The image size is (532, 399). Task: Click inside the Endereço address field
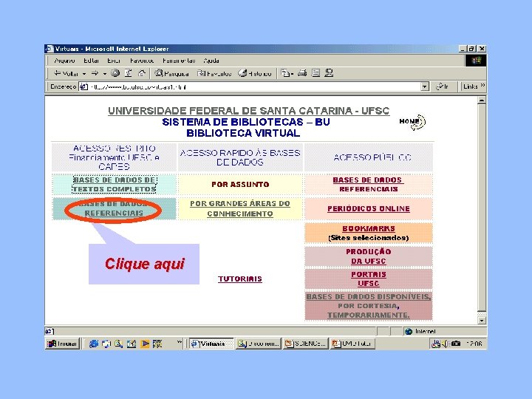(x=250, y=87)
